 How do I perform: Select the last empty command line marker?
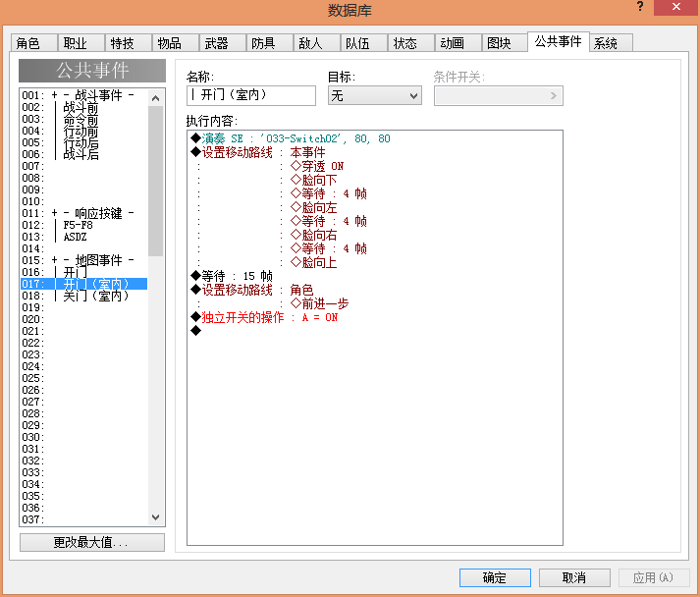pyautogui.click(x=196, y=331)
